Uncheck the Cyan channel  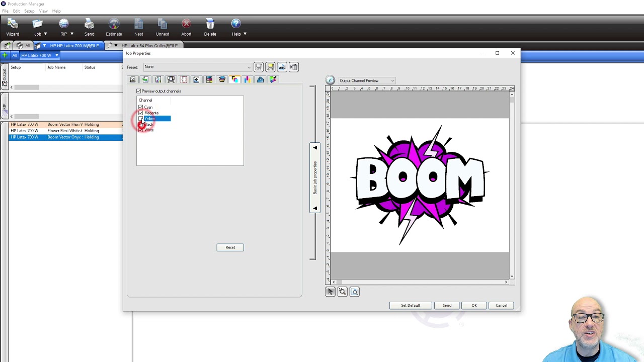[x=140, y=107]
